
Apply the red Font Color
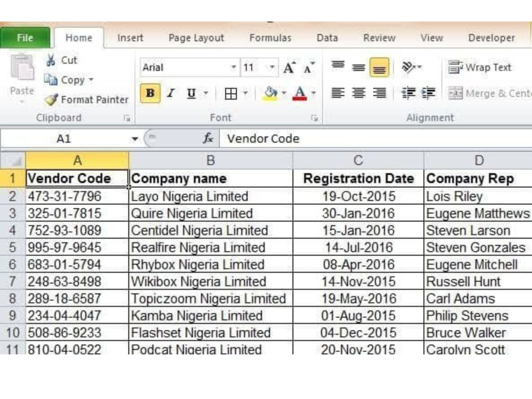click(x=300, y=93)
